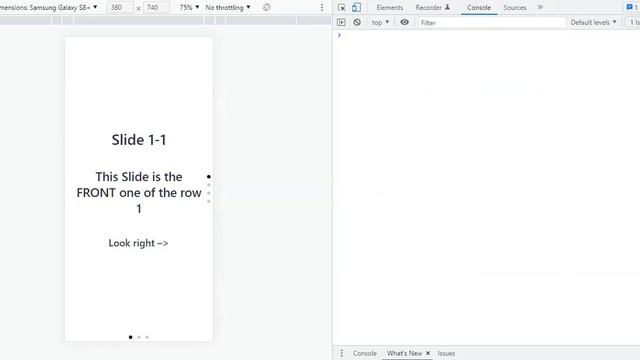Click the issues counter message icon

[632, 7]
